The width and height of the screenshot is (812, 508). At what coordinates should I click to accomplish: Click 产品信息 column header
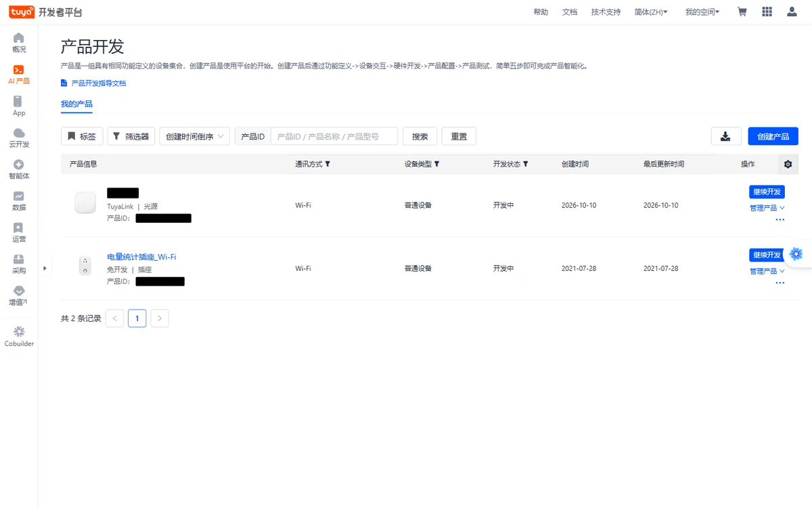(x=83, y=164)
